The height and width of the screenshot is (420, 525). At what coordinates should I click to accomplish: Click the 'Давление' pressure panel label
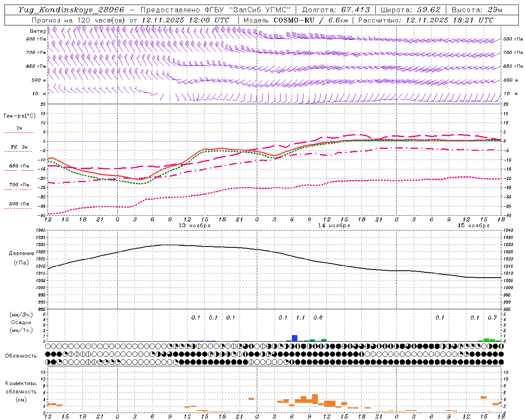tap(21, 253)
